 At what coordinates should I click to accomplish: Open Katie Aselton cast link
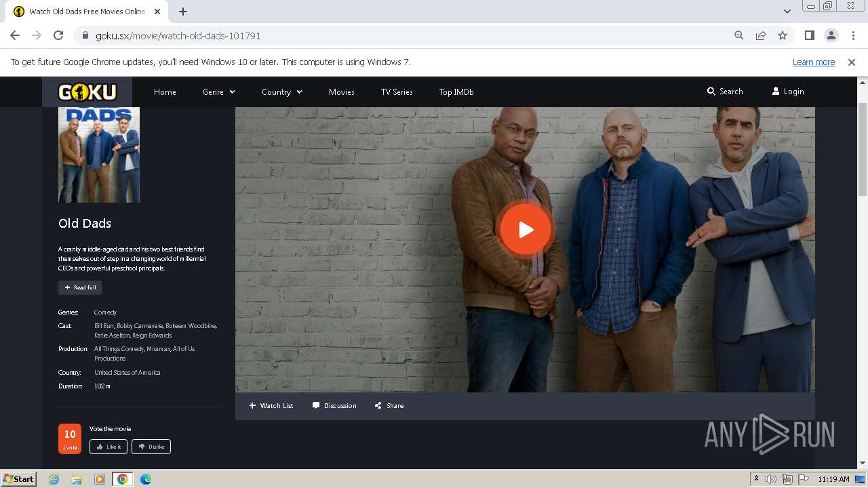pyautogui.click(x=111, y=335)
